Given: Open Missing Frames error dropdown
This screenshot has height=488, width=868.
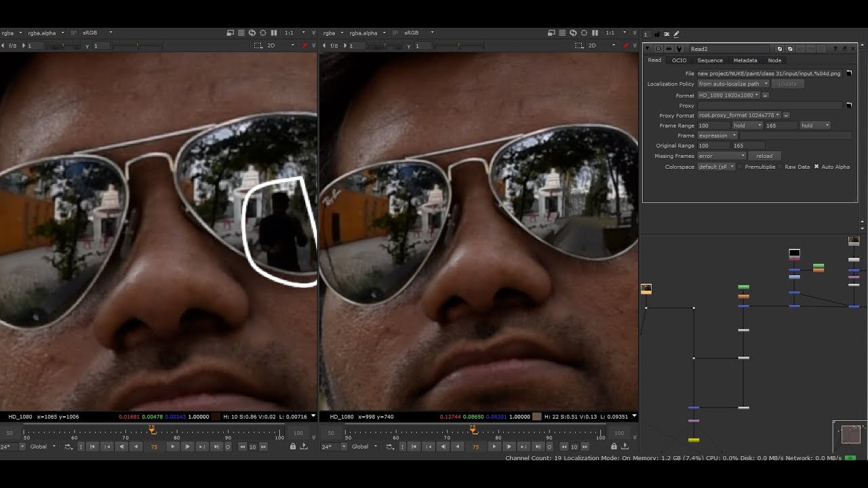Looking at the screenshot, I should 722,156.
